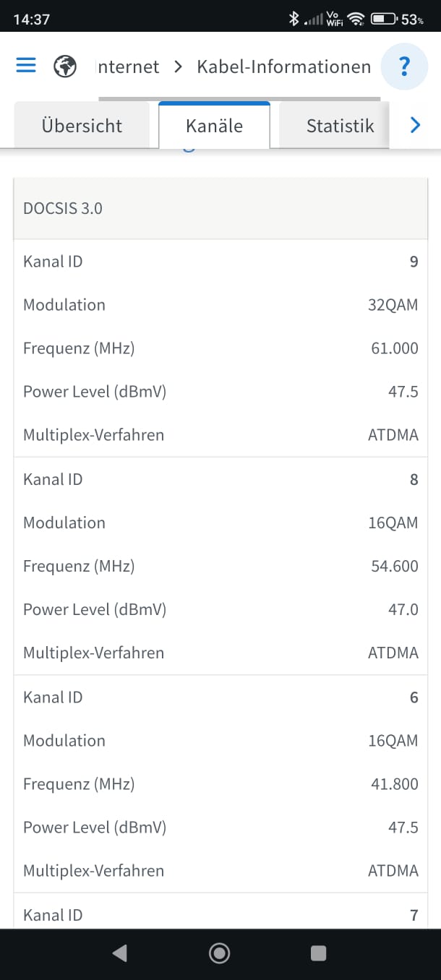This screenshot has width=441, height=980.
Task: Tap the Bluetooth status bar icon
Action: point(294,20)
